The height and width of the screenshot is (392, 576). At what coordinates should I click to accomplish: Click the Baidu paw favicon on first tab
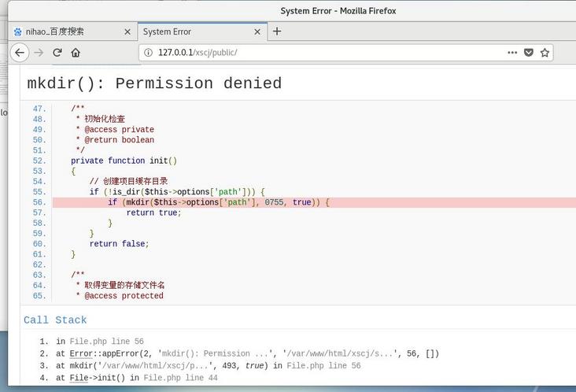pos(17,31)
